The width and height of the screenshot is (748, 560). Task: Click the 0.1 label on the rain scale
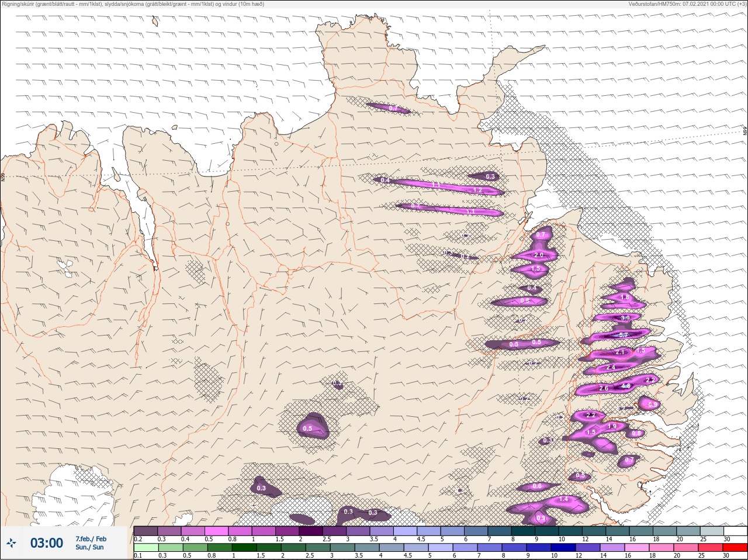(138, 556)
